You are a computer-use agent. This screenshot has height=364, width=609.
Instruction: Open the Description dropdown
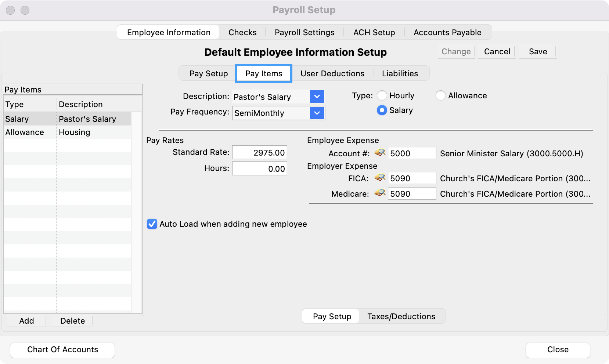click(x=317, y=97)
